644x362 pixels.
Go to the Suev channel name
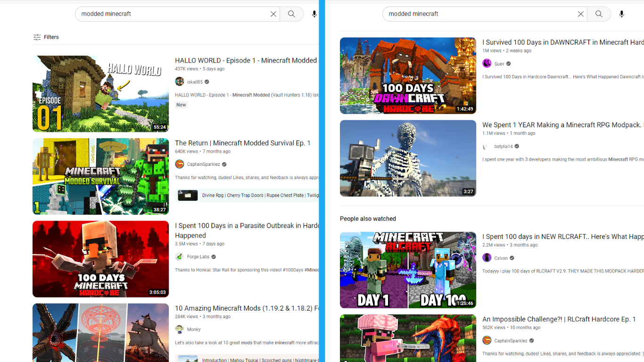tap(499, 64)
